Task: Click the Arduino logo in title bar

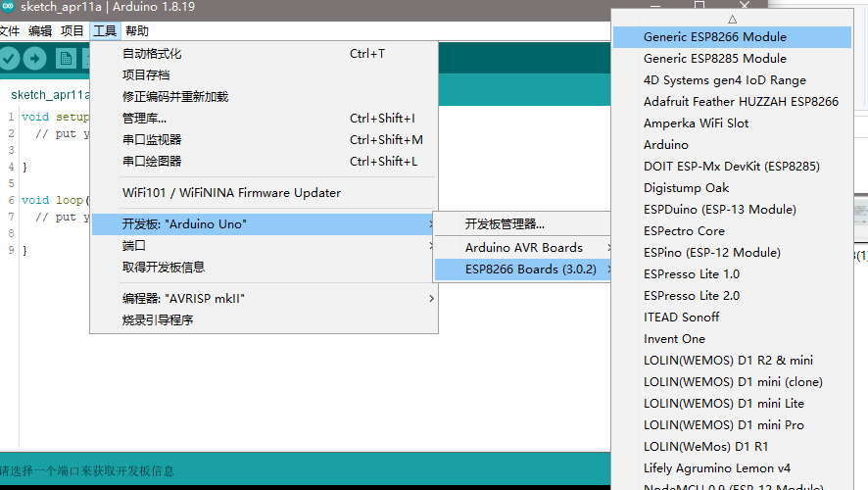Action: click(x=7, y=7)
